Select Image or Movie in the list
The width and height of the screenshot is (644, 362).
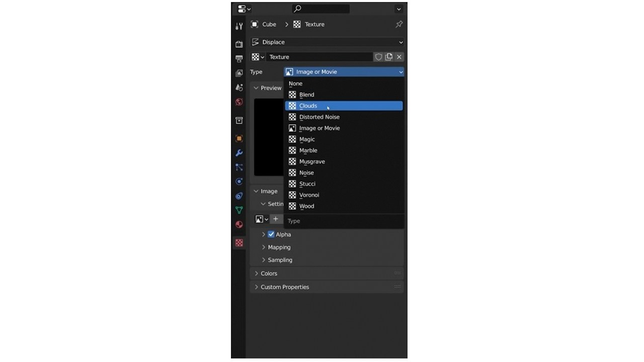[344, 128]
